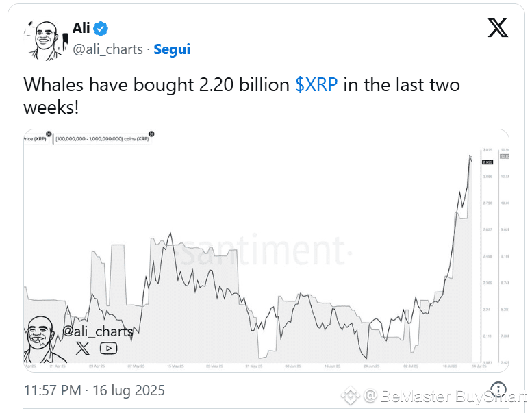Follow the account via Segui
The width and height of the screenshot is (532, 413).
tap(172, 49)
